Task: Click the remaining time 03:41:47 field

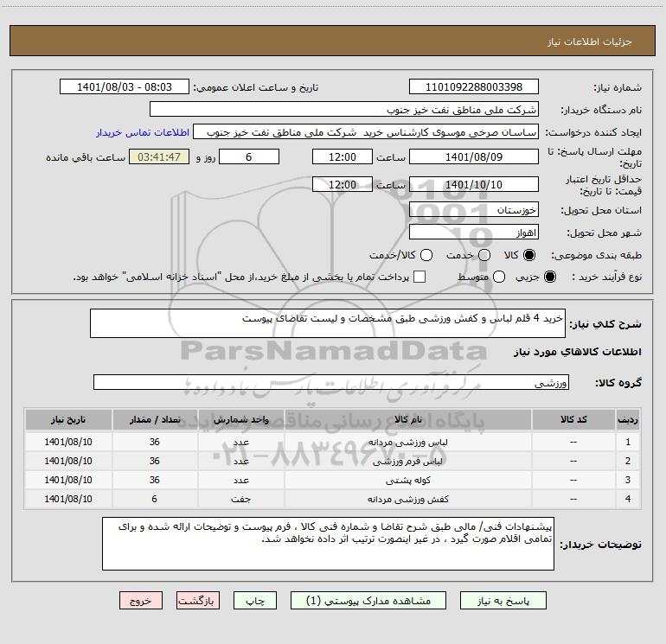Action: (x=159, y=156)
